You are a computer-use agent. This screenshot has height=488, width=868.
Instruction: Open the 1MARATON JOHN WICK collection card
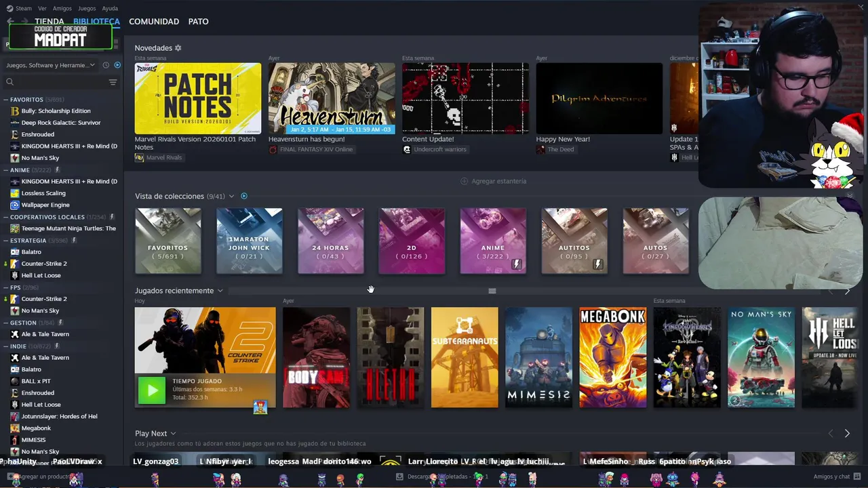tap(250, 241)
